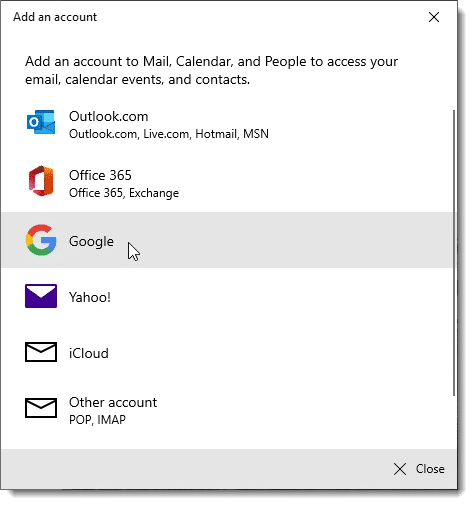Select the Outlook.com account title

point(109,117)
